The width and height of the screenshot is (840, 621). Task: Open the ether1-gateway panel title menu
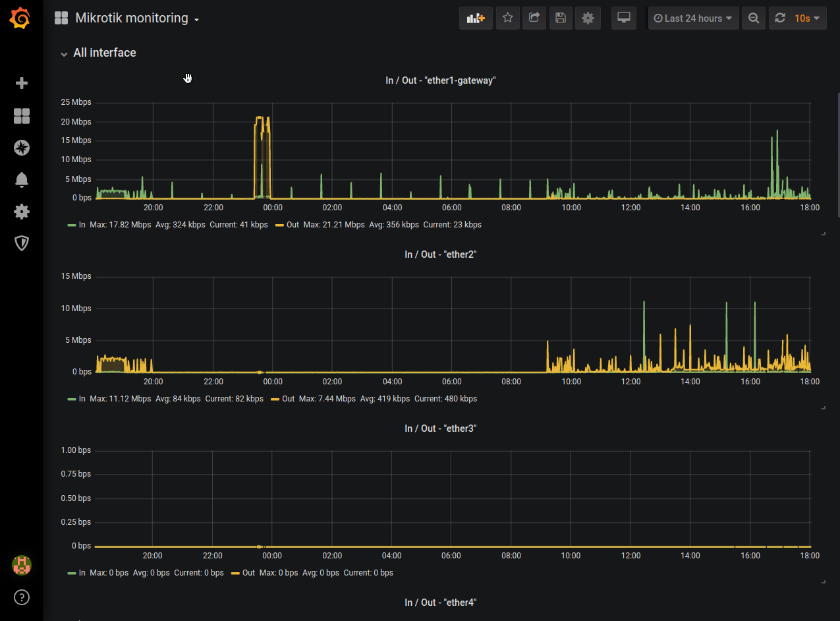[x=440, y=80]
